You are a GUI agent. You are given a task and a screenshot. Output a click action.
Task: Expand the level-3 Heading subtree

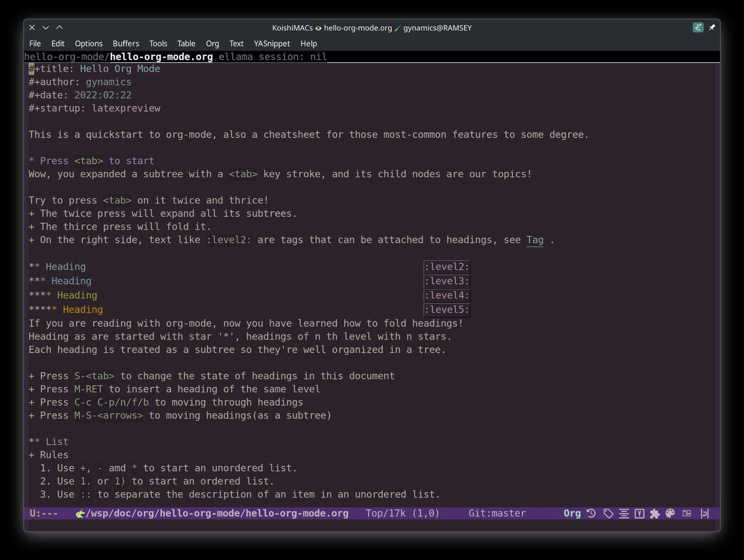tap(71, 281)
